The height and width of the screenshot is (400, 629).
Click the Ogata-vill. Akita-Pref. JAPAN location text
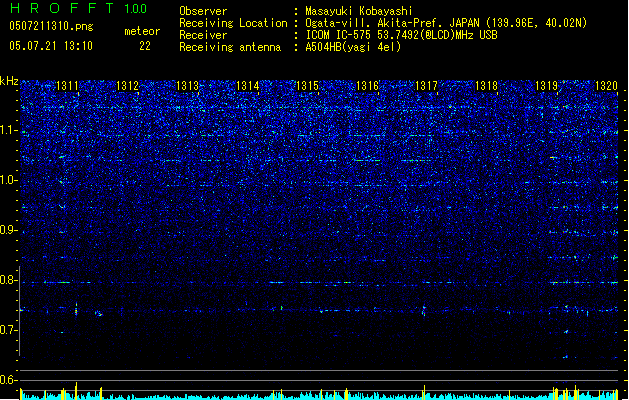[446, 23]
